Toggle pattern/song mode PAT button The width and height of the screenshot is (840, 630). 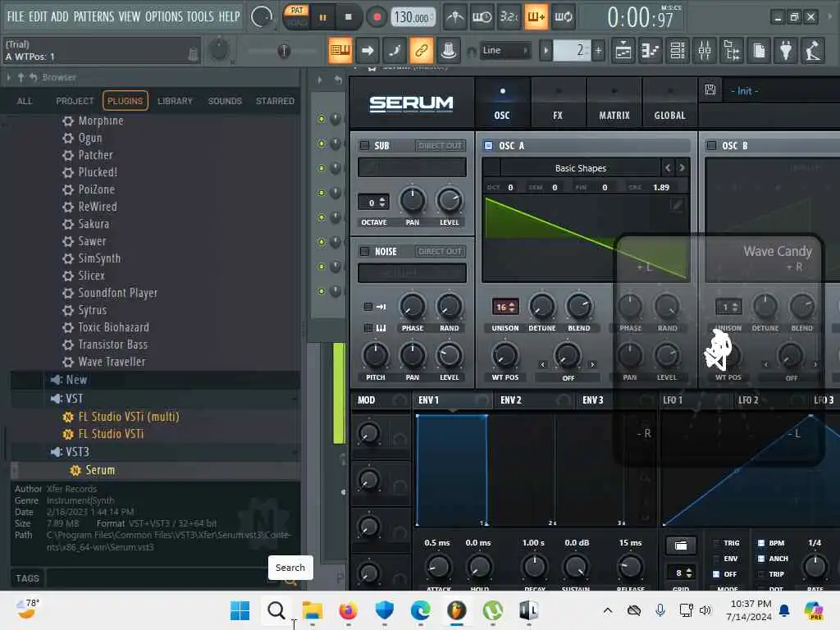point(297,11)
